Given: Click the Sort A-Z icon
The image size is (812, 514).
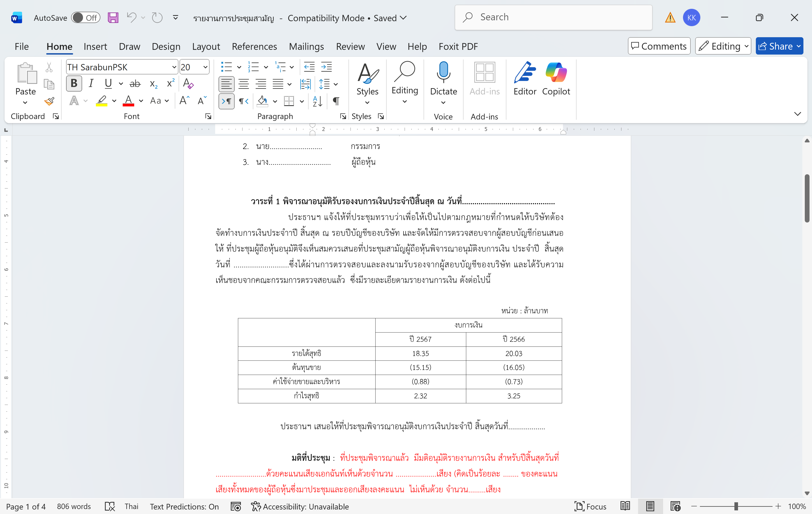Looking at the screenshot, I should (317, 101).
